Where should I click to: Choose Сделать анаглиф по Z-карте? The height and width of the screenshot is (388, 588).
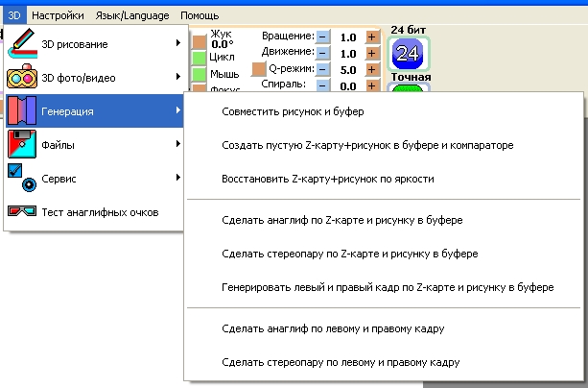[x=384, y=220]
